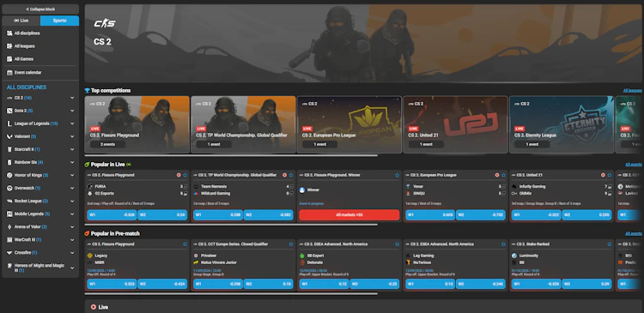Click the red All markets +33 button
The image size is (644, 313).
[x=349, y=215]
